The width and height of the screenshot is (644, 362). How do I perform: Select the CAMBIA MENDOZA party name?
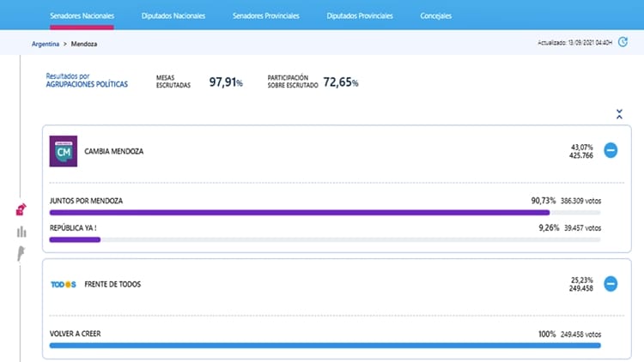click(x=113, y=152)
